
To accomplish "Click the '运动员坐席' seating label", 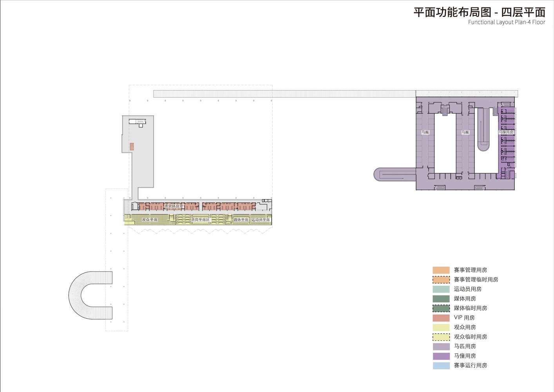I will tap(261, 220).
